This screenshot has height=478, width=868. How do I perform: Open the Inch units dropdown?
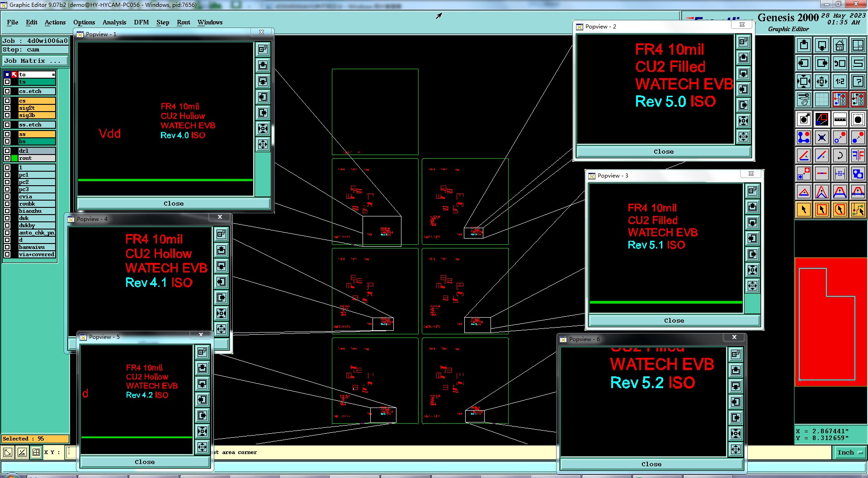tap(849, 453)
